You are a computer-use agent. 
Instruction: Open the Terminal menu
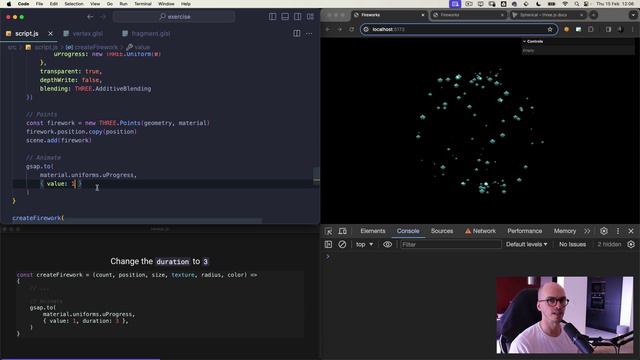143,4
